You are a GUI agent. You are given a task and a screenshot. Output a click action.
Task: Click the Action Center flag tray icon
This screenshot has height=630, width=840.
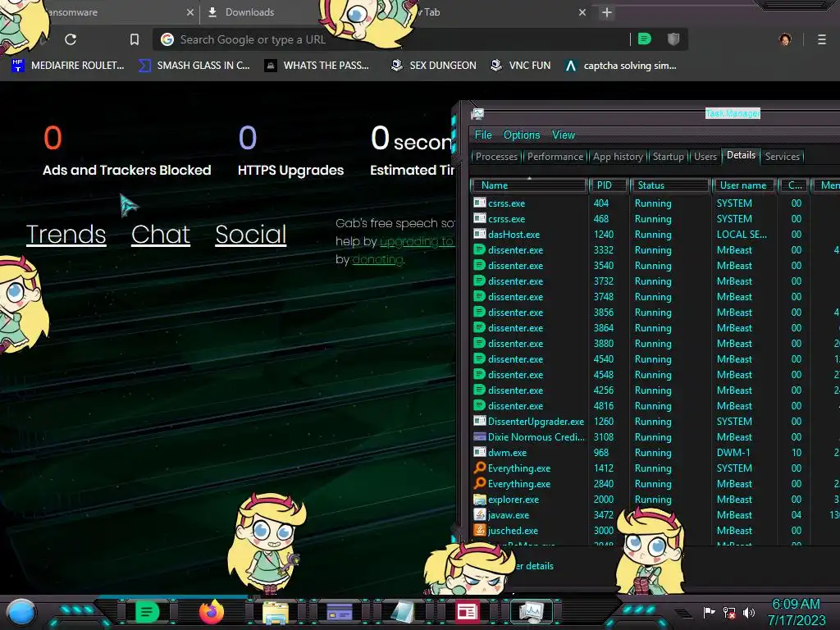coord(709,612)
